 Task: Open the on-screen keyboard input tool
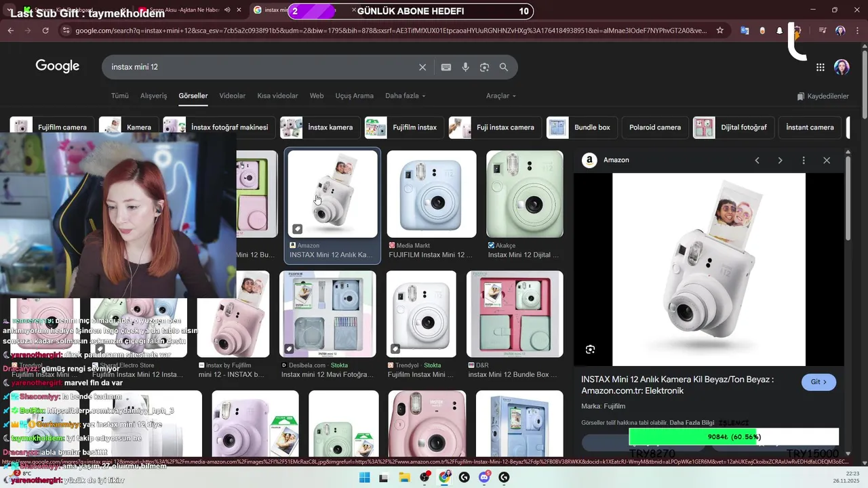coord(446,67)
